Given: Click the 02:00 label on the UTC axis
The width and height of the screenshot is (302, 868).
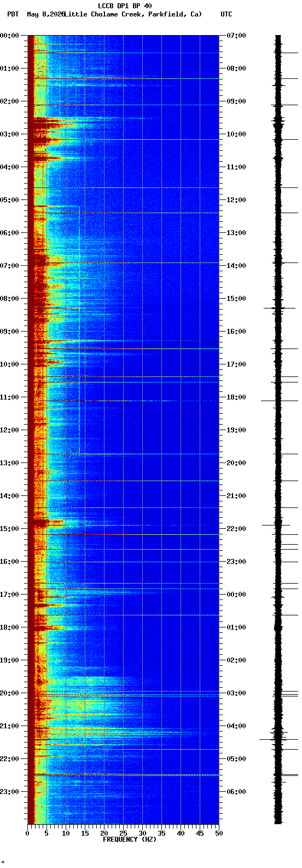Looking at the screenshot, I should pyautogui.click(x=236, y=660).
